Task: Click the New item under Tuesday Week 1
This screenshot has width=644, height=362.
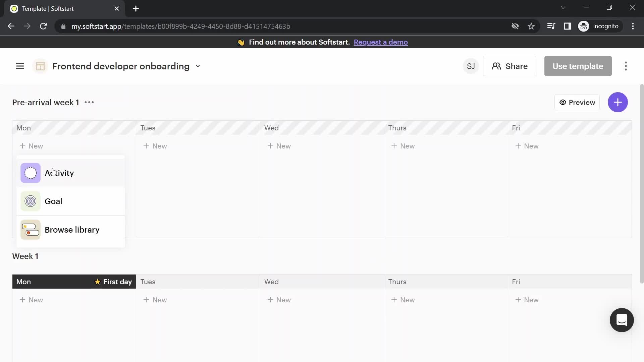Action: (155, 300)
